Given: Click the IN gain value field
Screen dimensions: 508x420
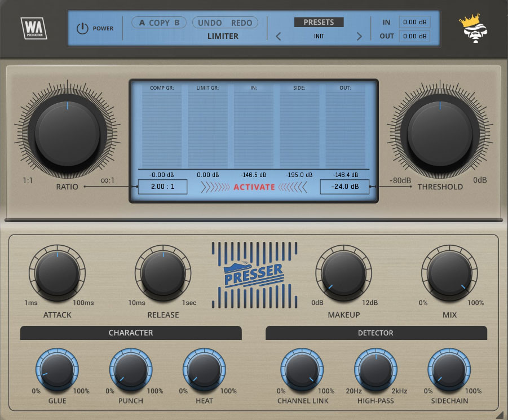Looking at the screenshot, I should click(415, 22).
